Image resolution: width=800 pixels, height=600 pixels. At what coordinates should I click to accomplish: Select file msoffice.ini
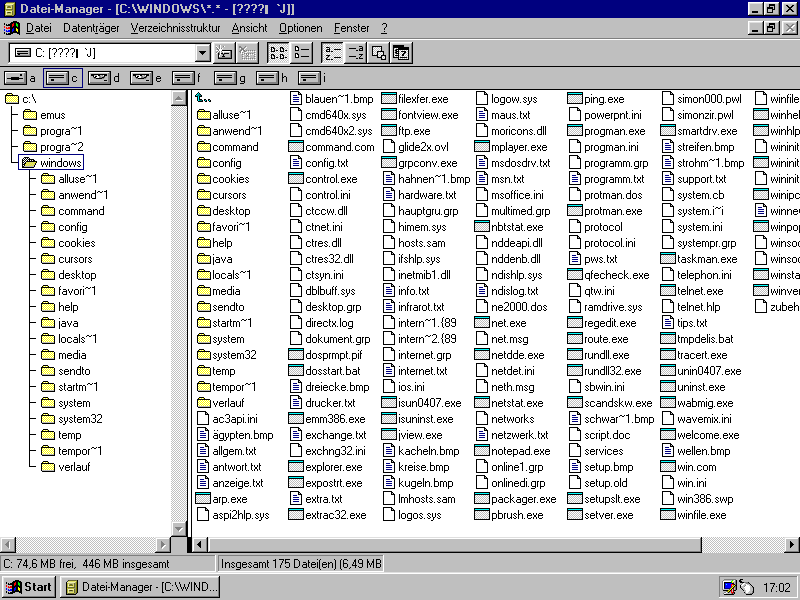click(510, 195)
